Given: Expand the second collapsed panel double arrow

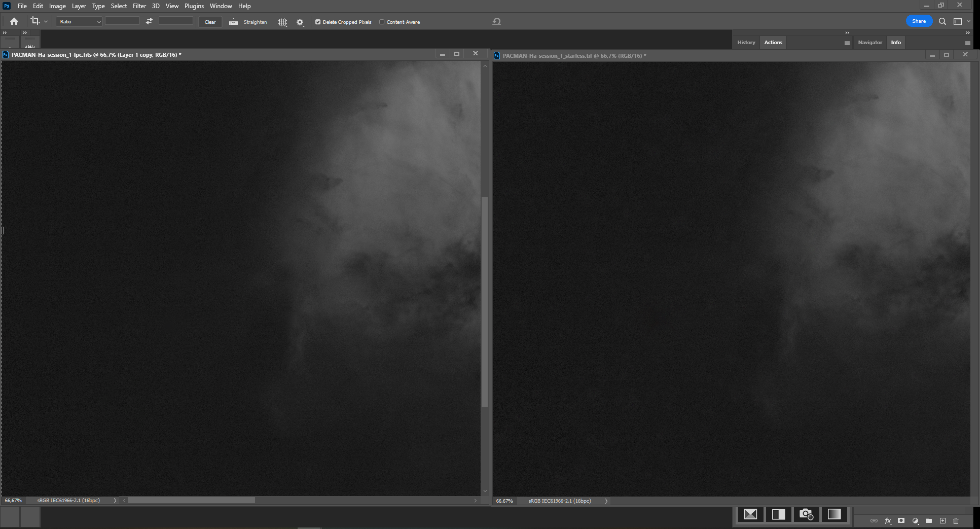Looking at the screenshot, I should click(25, 32).
